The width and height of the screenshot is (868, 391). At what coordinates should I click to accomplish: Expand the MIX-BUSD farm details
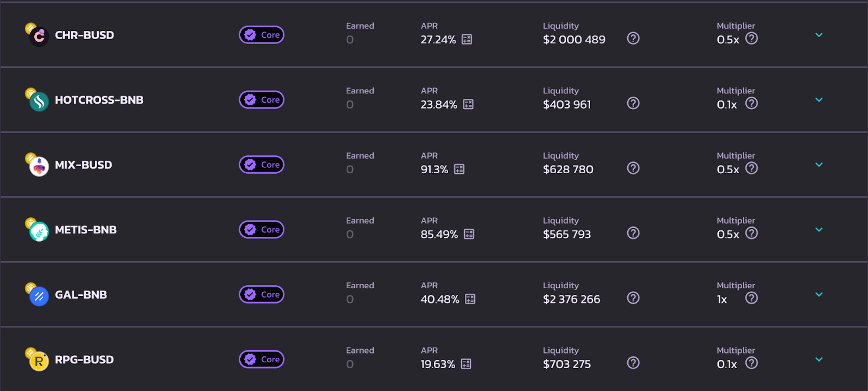(x=819, y=165)
